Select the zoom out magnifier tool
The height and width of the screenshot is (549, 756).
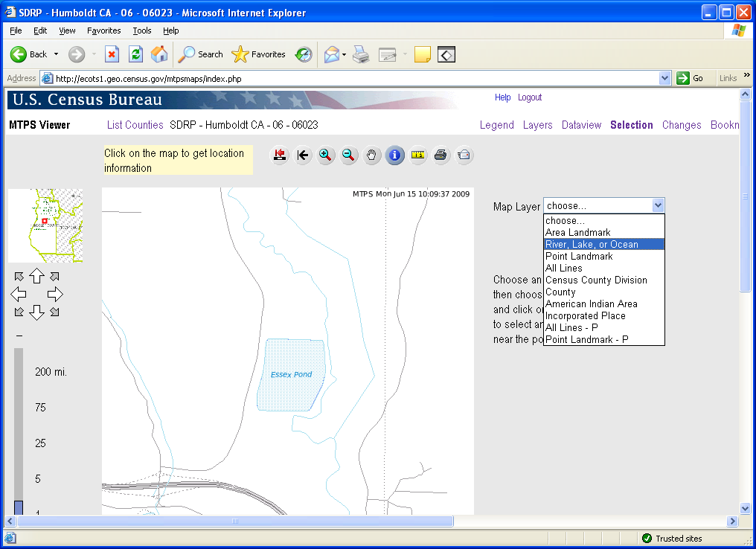[348, 155]
